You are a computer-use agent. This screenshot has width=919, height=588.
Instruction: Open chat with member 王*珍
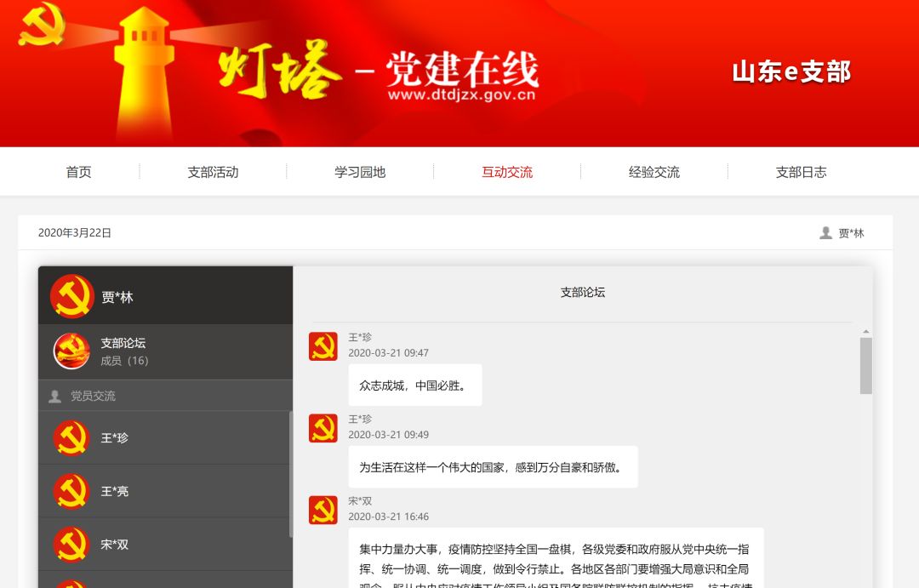click(164, 438)
